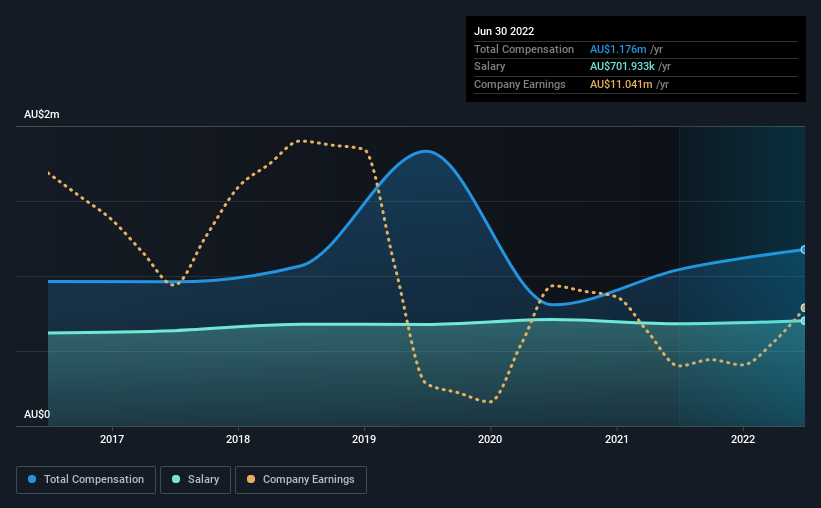Select the Company Earnings endpoint marker at 2022

pos(804,308)
